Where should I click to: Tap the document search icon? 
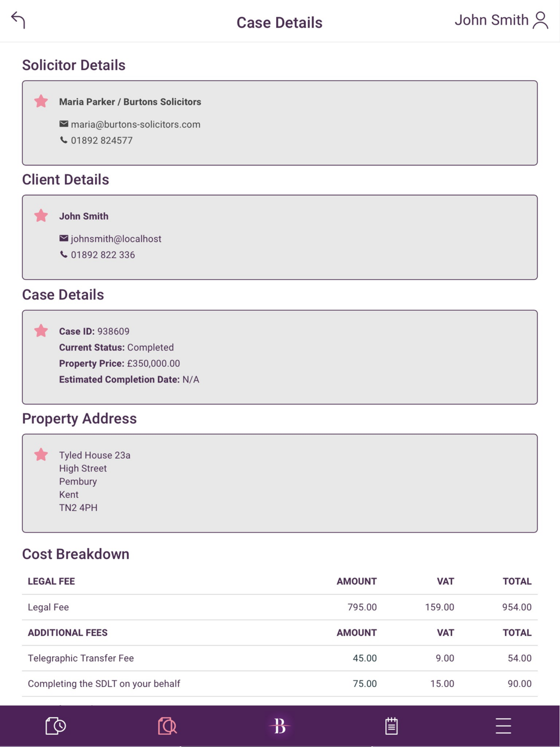(x=167, y=726)
